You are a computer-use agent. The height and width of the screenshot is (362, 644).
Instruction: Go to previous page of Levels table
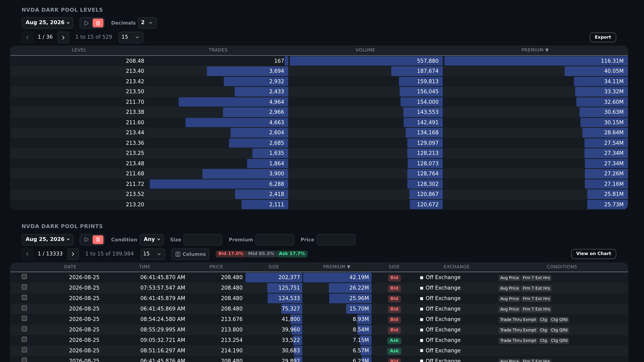pos(27,37)
